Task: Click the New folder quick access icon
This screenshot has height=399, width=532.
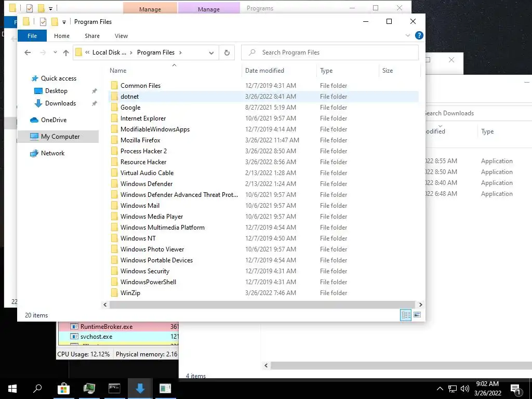Action: [x=54, y=22]
